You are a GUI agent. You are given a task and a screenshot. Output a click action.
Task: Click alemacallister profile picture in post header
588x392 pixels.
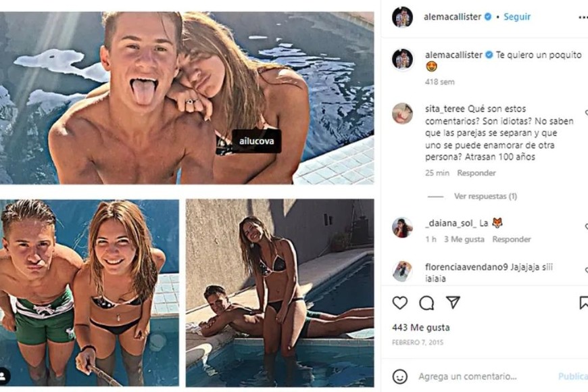pyautogui.click(x=402, y=17)
